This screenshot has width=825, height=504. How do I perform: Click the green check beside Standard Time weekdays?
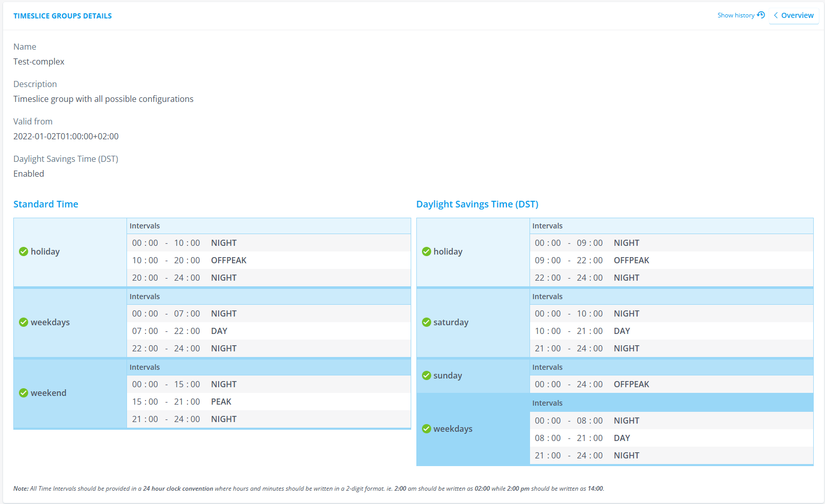pyautogui.click(x=24, y=322)
